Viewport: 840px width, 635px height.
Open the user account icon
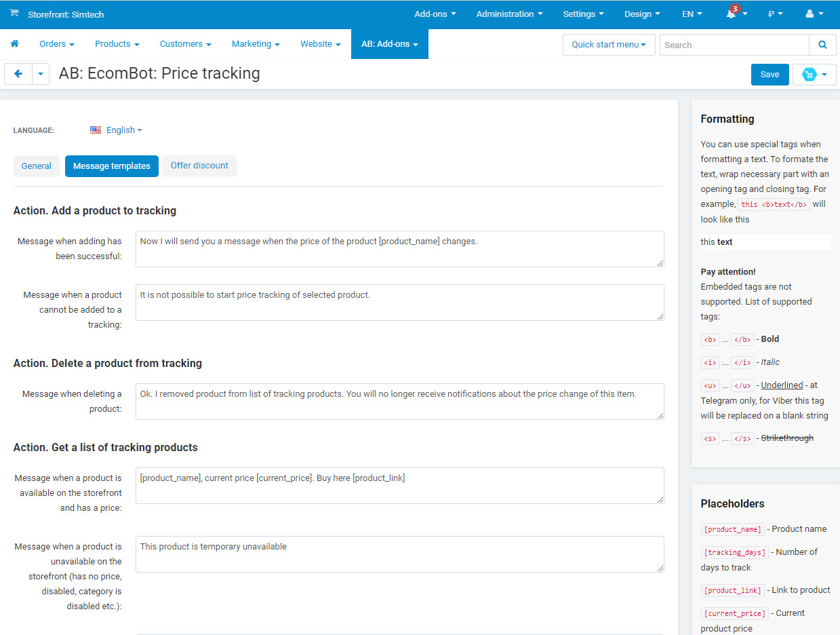click(x=811, y=14)
